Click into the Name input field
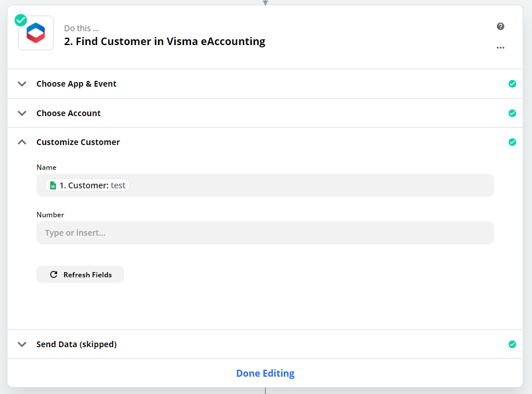This screenshot has width=532, height=394. 265,185
